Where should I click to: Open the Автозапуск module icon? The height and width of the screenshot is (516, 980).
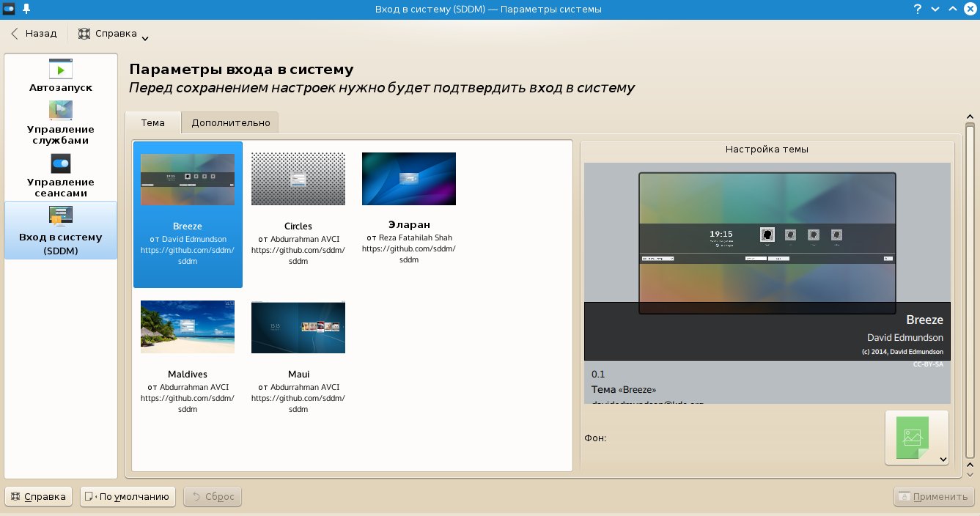[61, 69]
